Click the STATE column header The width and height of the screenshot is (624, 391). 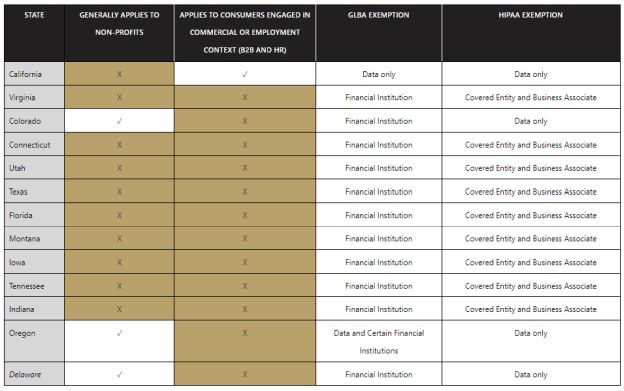34,15
